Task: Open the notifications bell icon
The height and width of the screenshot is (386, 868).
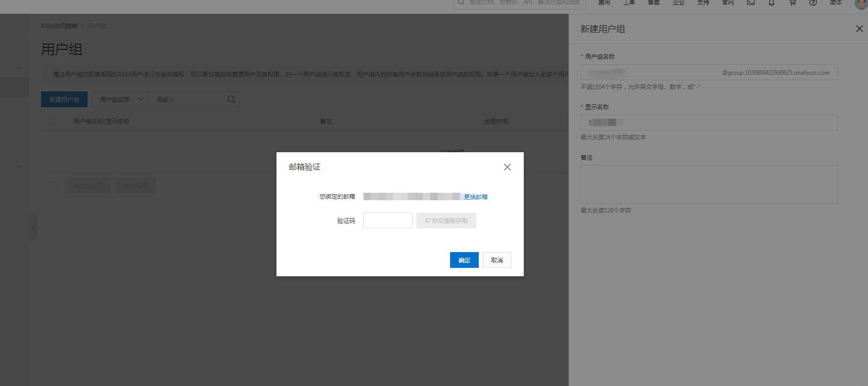Action: coord(772,2)
